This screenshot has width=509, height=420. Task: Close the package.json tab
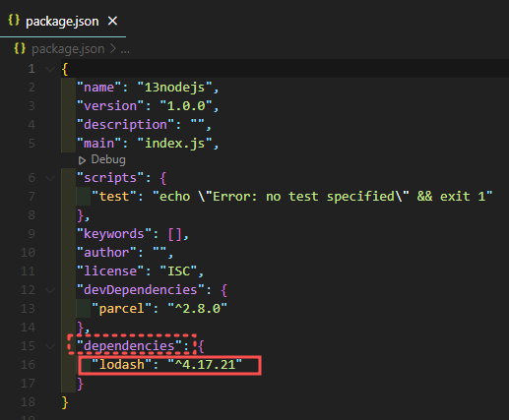point(112,21)
